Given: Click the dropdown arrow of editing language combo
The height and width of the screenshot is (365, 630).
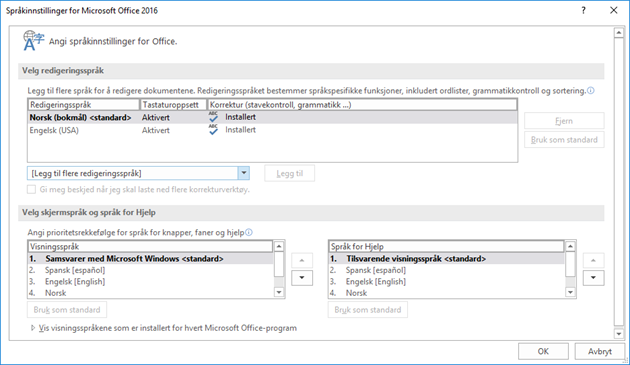Looking at the screenshot, I should coord(243,173).
